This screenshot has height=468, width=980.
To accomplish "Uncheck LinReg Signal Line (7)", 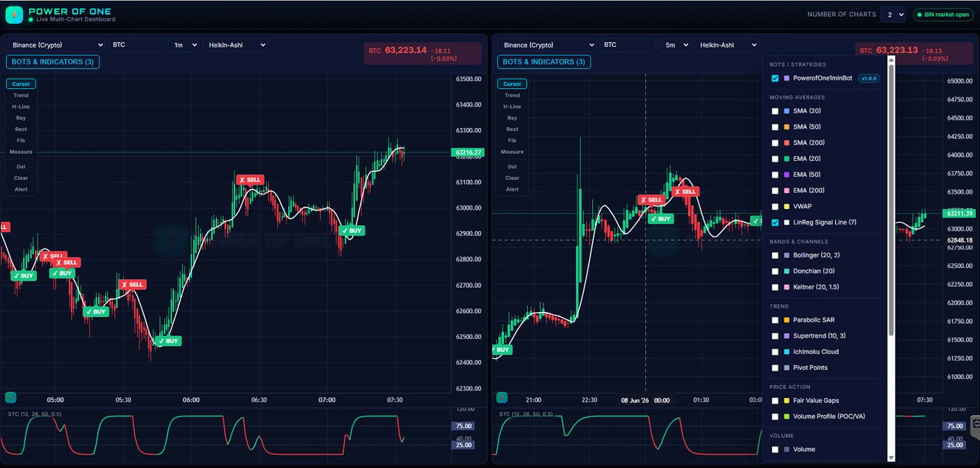I will pyautogui.click(x=775, y=222).
